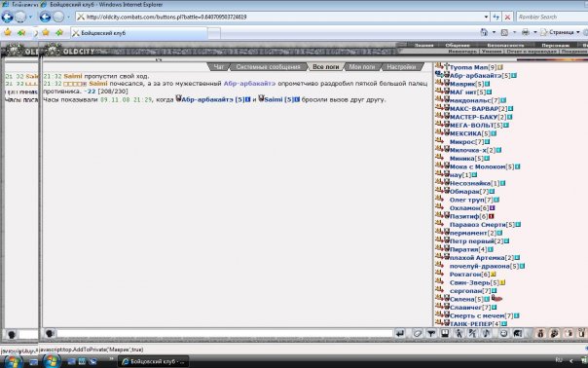This screenshot has height=368, width=588.
Task: Click private message icon beside Олег труп
Action: click(439, 200)
